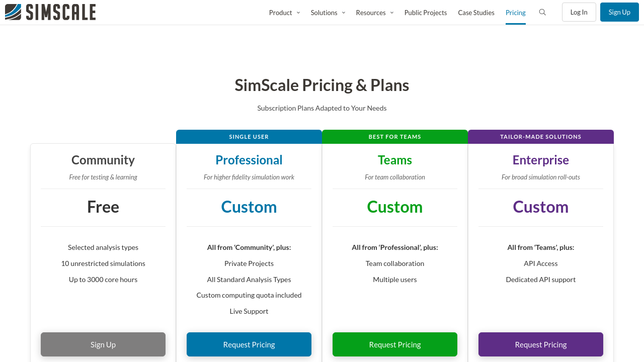
Task: Click the Community plan title
Action: click(103, 160)
